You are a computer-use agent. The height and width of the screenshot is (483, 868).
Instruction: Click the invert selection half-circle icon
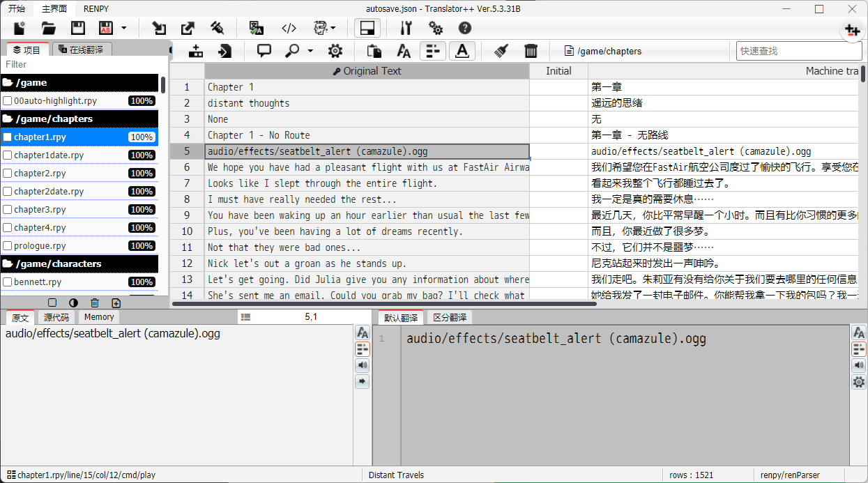(73, 302)
